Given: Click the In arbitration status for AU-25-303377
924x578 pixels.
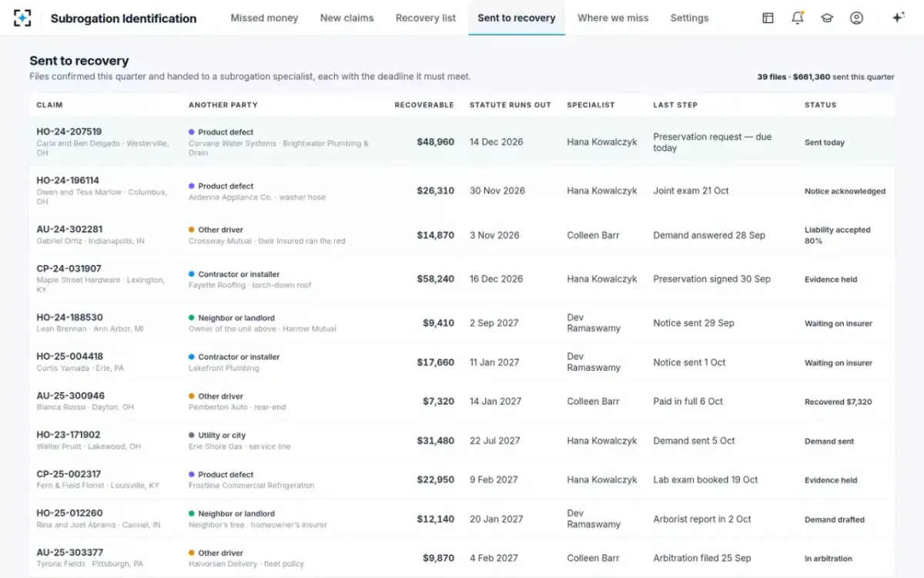Looking at the screenshot, I should tap(828, 558).
